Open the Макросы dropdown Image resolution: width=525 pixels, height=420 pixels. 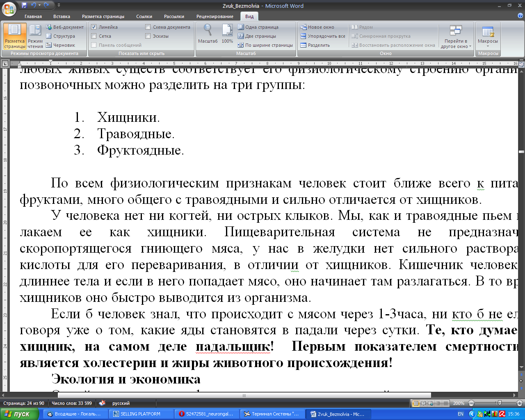[x=488, y=37]
